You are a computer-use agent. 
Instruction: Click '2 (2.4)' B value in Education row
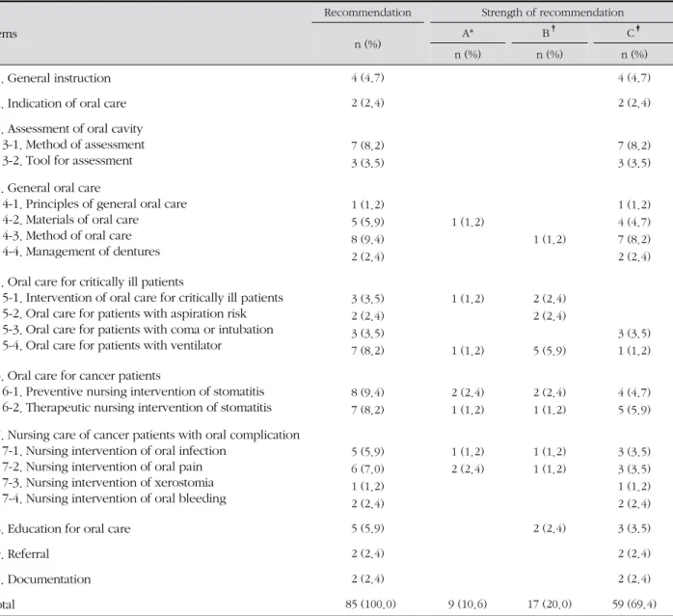point(550,528)
